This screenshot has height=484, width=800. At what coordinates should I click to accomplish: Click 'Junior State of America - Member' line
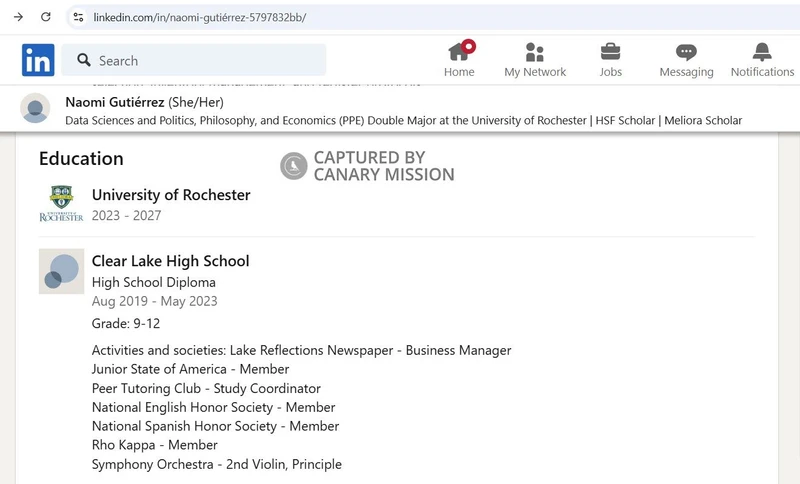coord(190,369)
